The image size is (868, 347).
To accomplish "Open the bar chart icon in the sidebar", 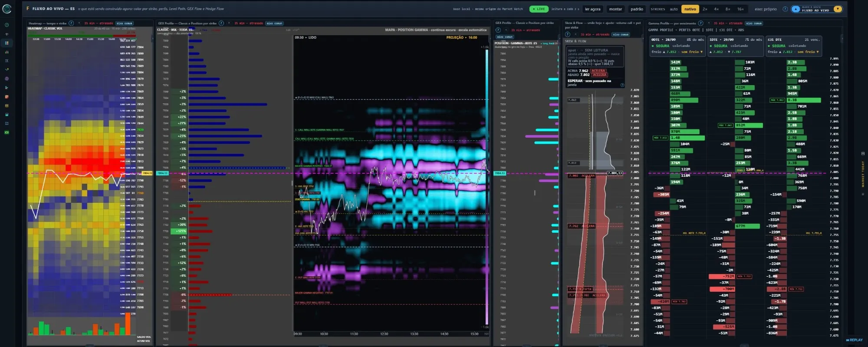I will coord(7,52).
